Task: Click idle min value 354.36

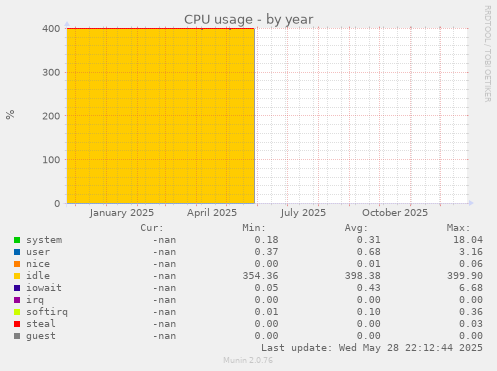Action: (260, 276)
